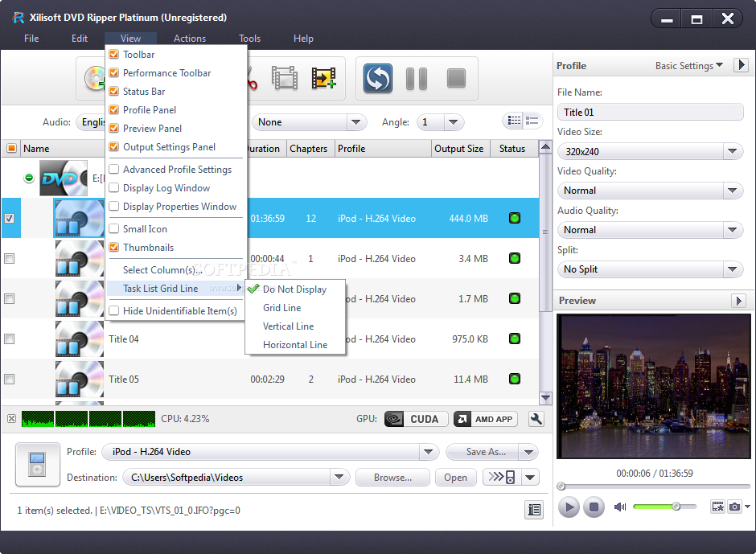Stop the preview playback
This screenshot has height=554, width=756.
tap(594, 507)
